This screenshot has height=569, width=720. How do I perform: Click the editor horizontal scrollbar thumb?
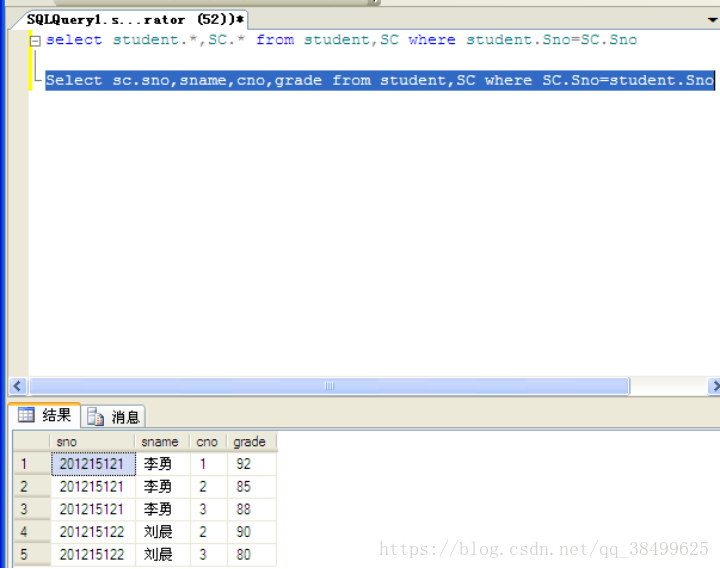coord(329,386)
